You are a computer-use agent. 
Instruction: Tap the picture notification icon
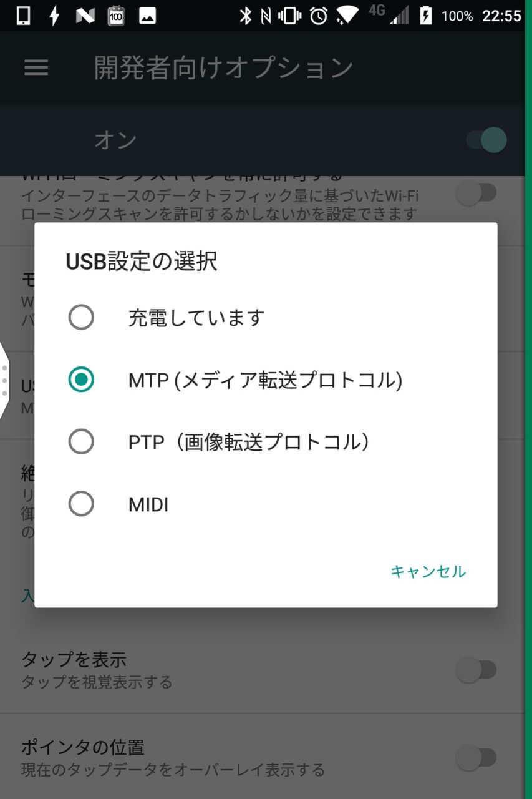pos(148,16)
